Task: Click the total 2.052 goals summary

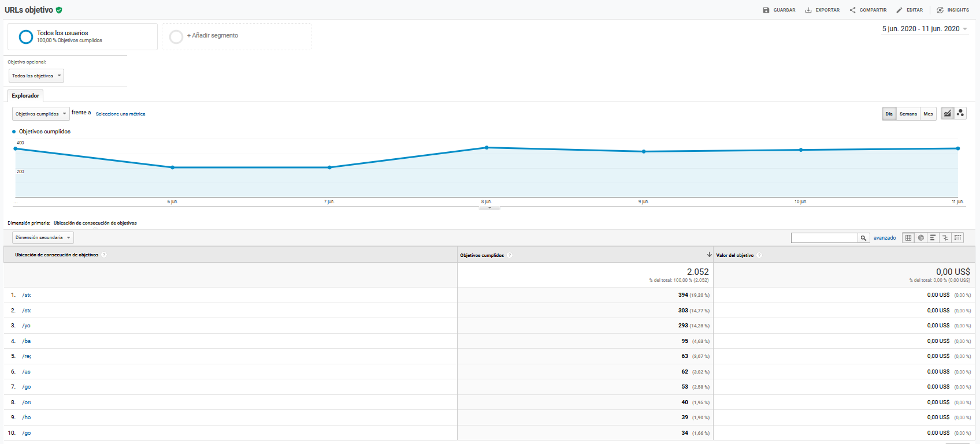Action: (x=697, y=272)
